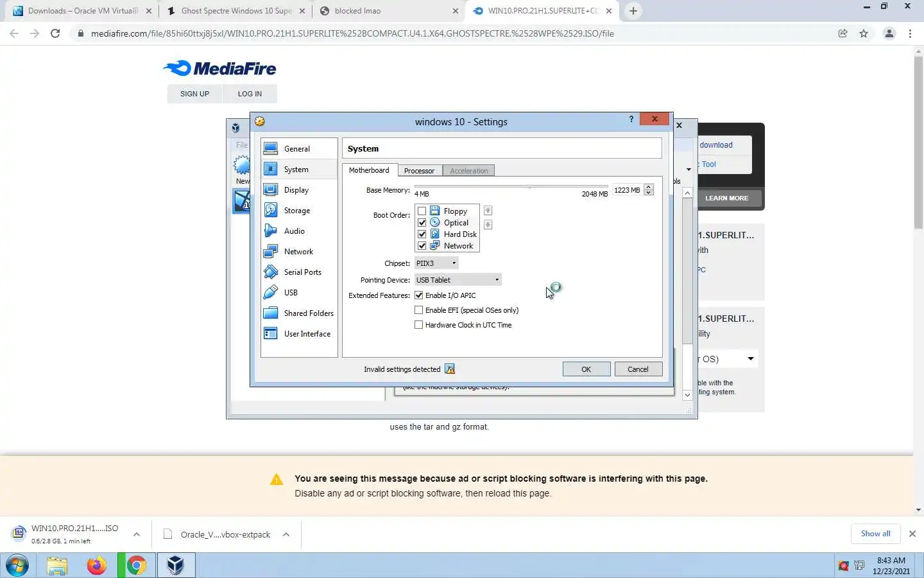Uncheck Network boot order checkbox

pyautogui.click(x=422, y=245)
